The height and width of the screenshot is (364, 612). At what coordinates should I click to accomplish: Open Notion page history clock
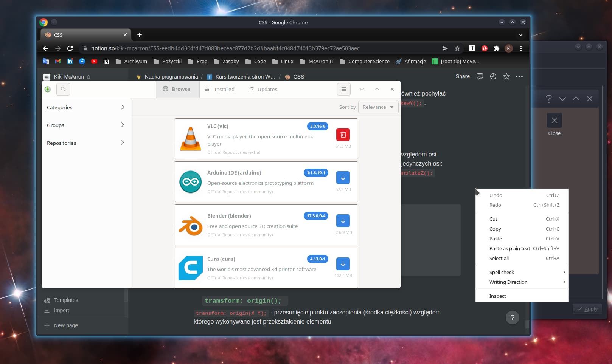coord(493,76)
